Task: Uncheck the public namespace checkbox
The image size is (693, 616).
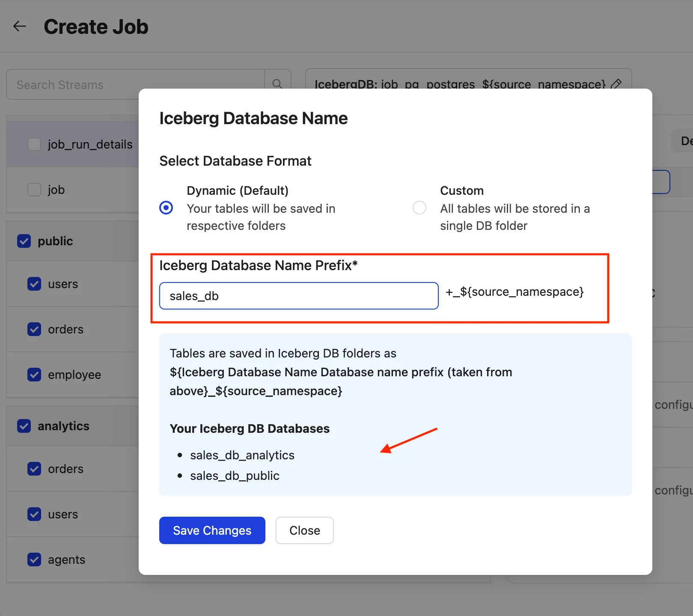Action: [24, 241]
